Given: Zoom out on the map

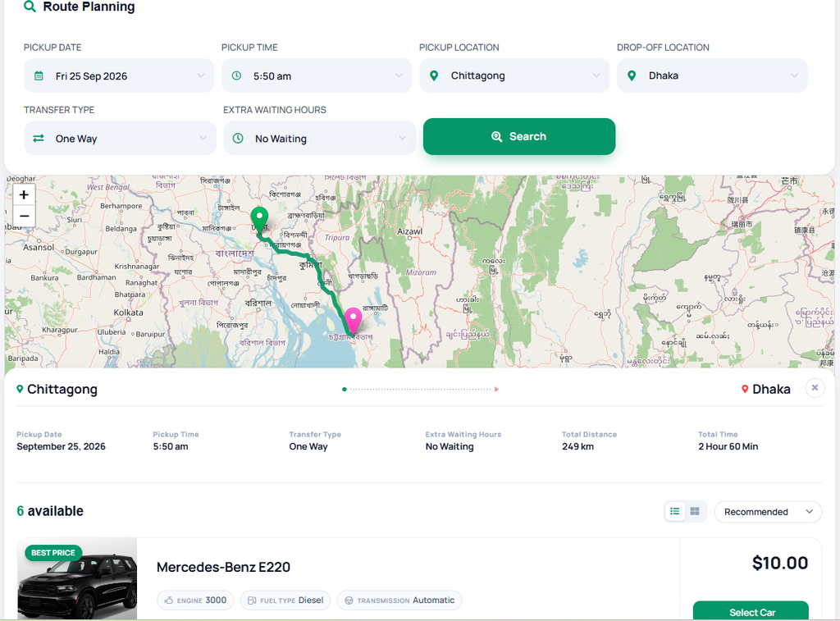Looking at the screenshot, I should (24, 217).
